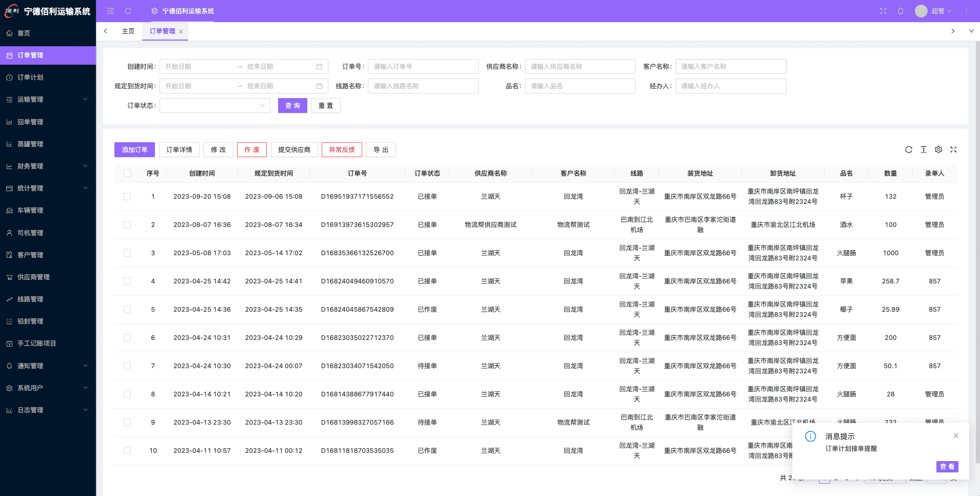Viewport: 980px width, 496px height.
Task: Click 查看 in the notification popup
Action: (x=947, y=466)
